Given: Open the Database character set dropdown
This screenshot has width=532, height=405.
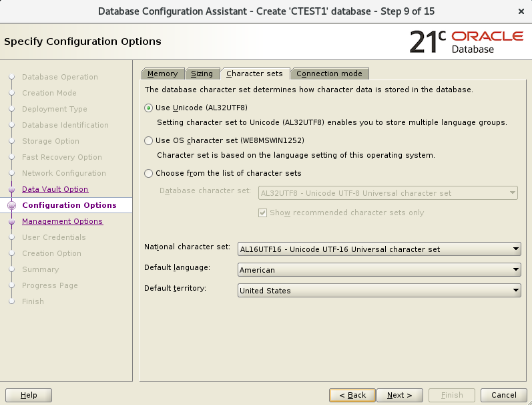Looking at the screenshot, I should [388, 193].
